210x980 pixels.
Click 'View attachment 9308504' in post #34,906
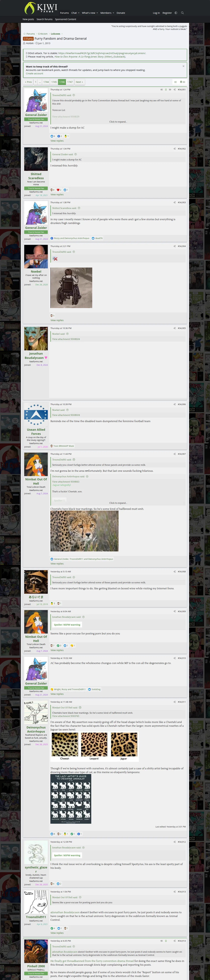click(x=66, y=415)
